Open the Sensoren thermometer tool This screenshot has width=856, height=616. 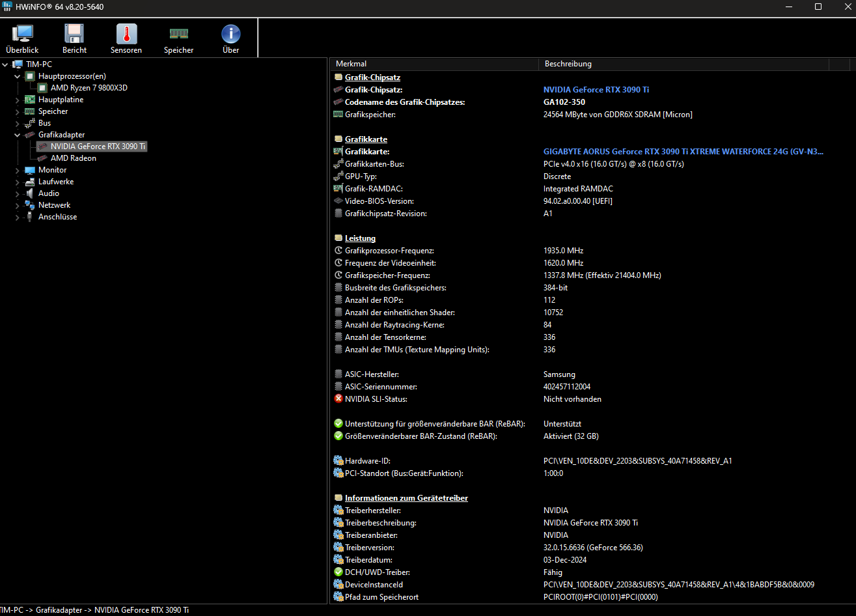click(126, 38)
